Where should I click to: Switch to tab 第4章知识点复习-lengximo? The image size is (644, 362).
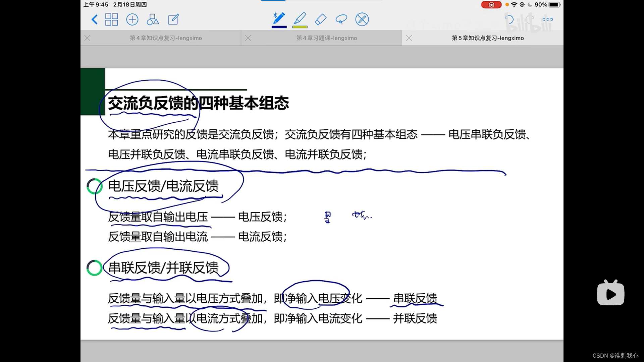(166, 38)
